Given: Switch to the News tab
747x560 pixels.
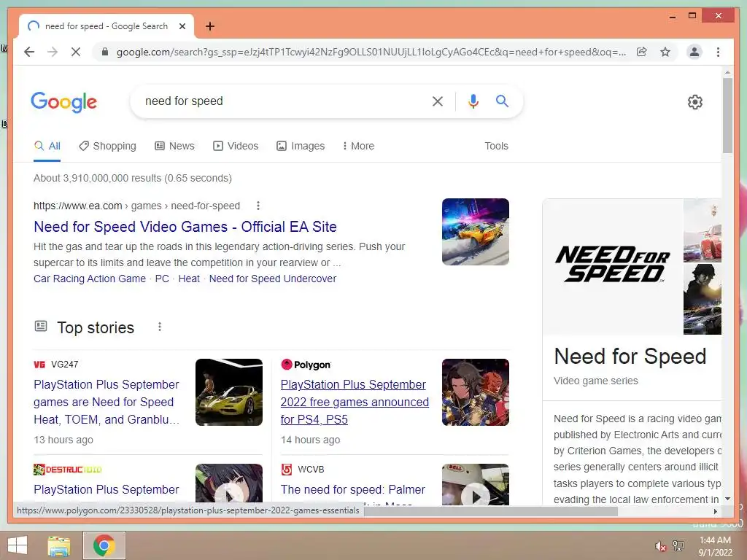Looking at the screenshot, I should coord(175,146).
